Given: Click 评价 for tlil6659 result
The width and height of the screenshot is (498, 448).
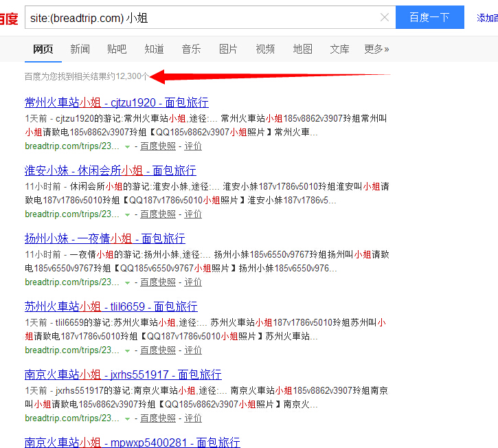Looking at the screenshot, I should (193, 350).
